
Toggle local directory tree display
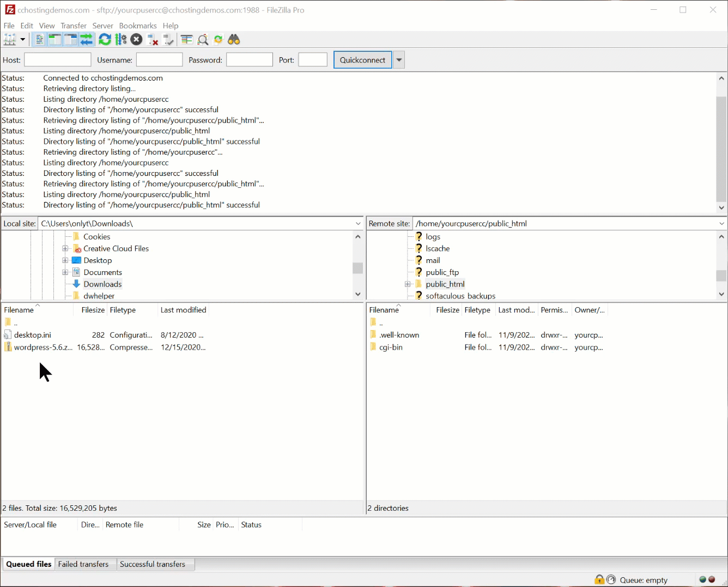coord(54,40)
